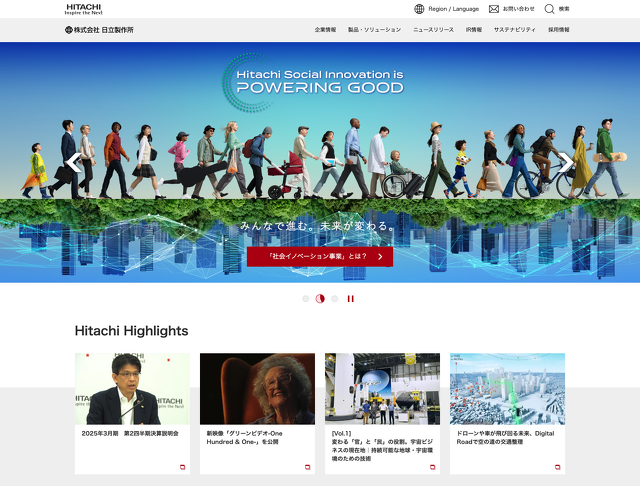
Task: Click the red icon on the drone Digital Road card
Action: point(557,466)
